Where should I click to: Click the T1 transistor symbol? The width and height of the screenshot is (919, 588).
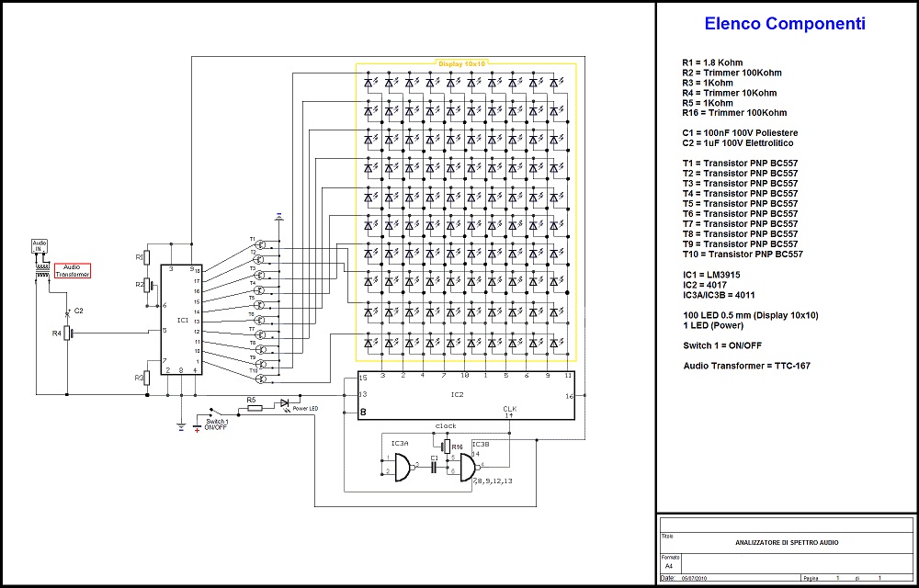tap(260, 244)
